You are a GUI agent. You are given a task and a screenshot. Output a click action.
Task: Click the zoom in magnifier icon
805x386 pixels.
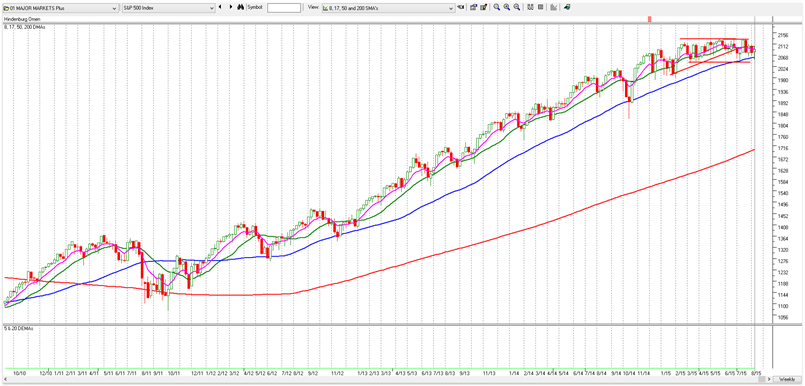point(507,7)
